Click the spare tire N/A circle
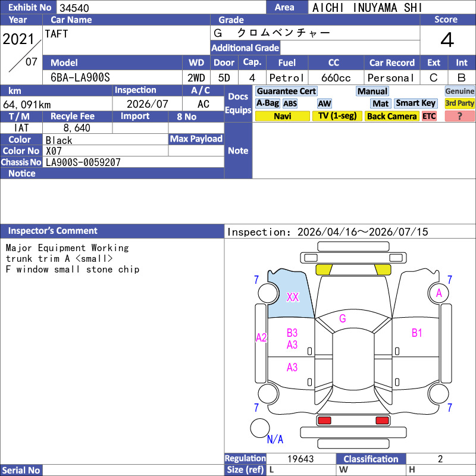Viewport: 476px width, 476px height. pyautogui.click(x=260, y=428)
